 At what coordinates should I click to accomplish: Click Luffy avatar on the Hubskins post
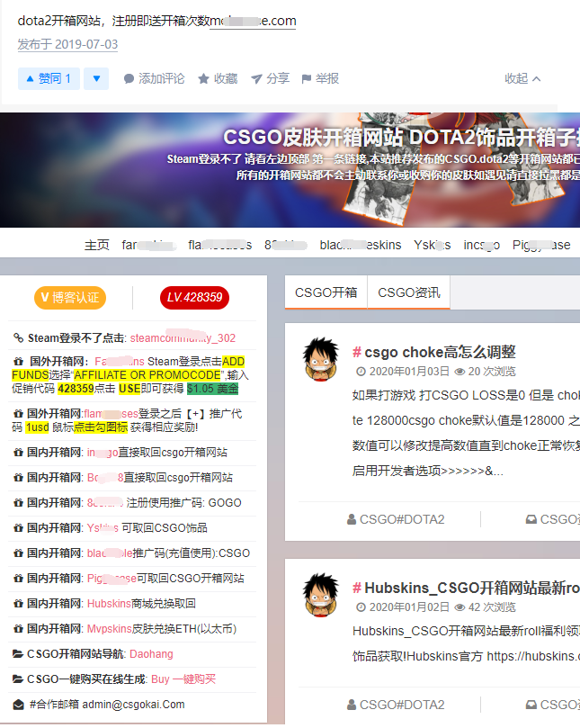[321, 595]
